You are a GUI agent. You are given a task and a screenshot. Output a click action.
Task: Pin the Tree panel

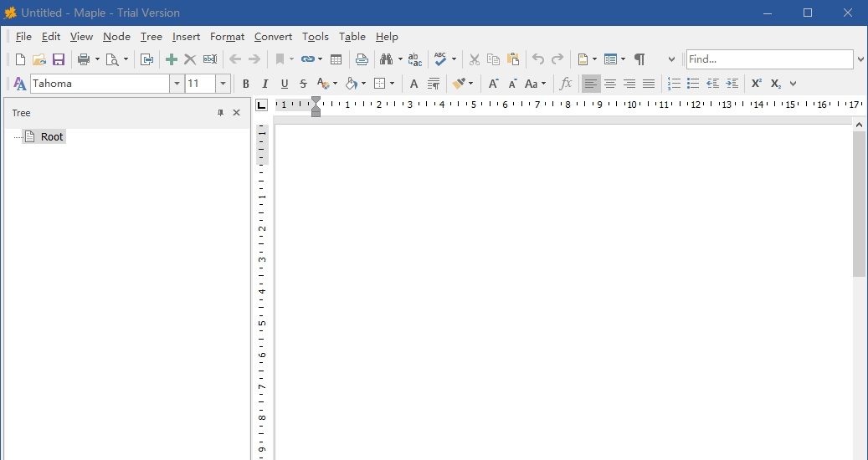pos(220,113)
